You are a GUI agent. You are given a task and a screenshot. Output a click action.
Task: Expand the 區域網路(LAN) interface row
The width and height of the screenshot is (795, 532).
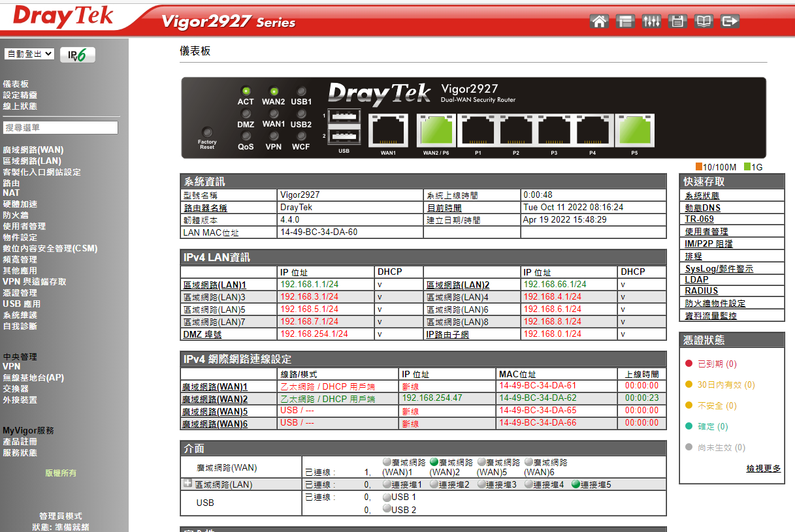187,484
